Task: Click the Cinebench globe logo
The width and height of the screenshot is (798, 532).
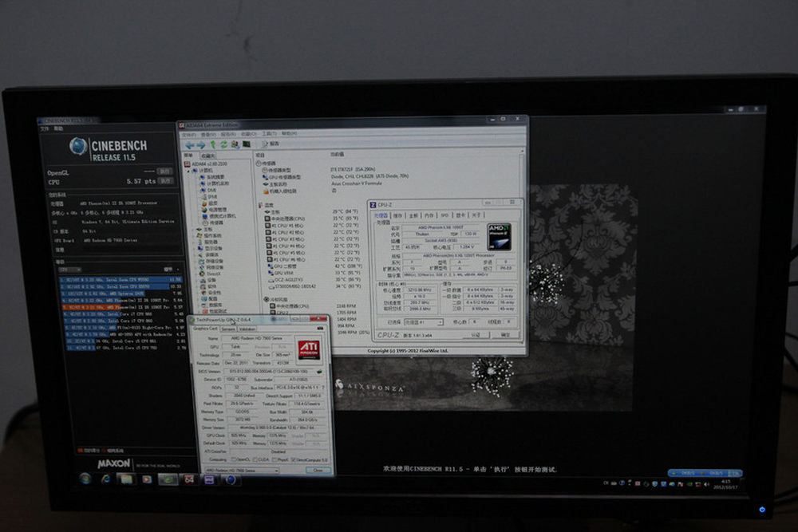Action: pos(78,147)
